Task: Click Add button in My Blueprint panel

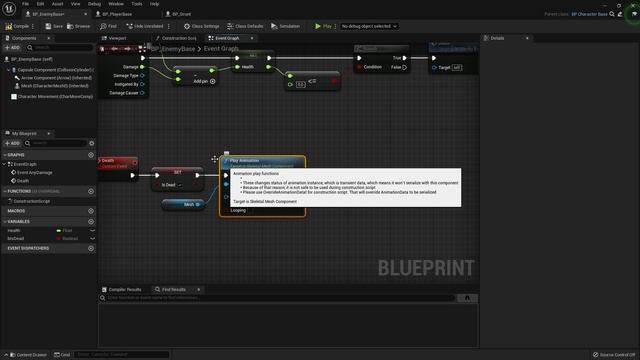Action: point(12,143)
